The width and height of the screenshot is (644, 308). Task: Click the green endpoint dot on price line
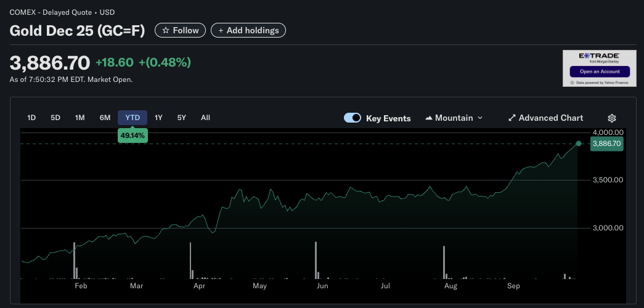coord(578,144)
